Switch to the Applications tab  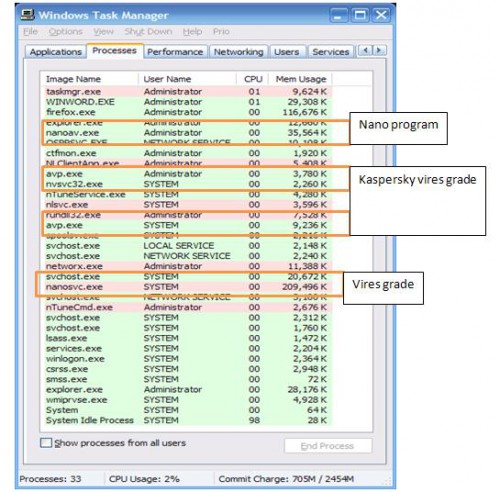56,52
